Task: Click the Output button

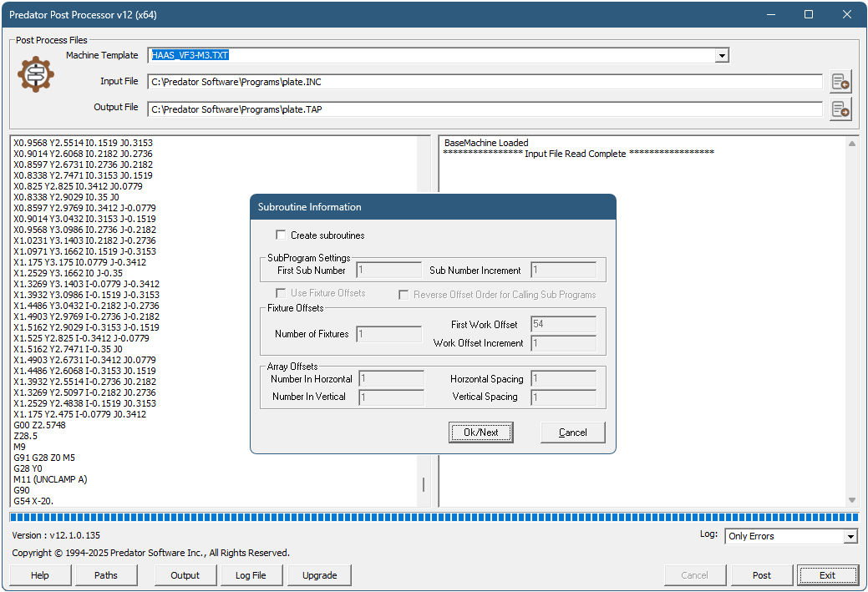Action: coord(185,575)
